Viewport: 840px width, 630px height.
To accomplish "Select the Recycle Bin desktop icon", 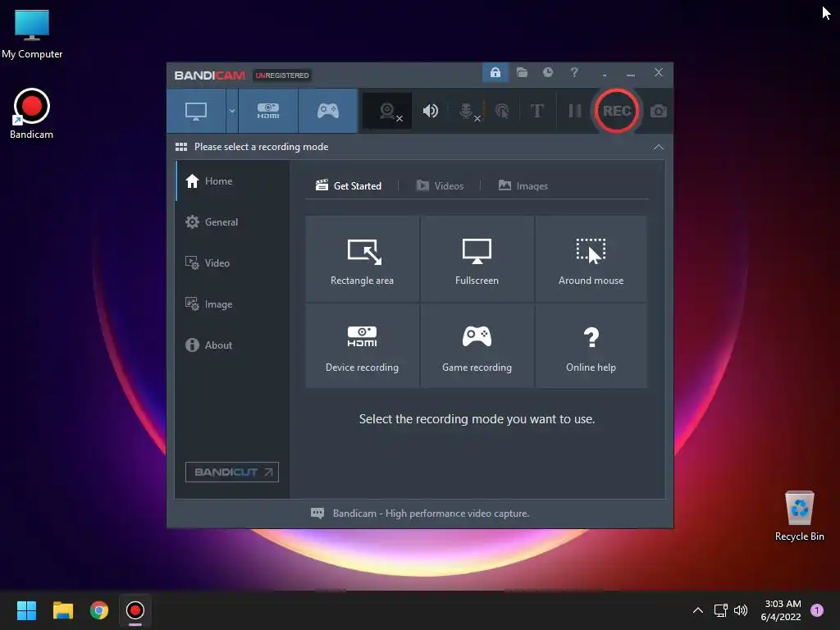I will coord(799,516).
